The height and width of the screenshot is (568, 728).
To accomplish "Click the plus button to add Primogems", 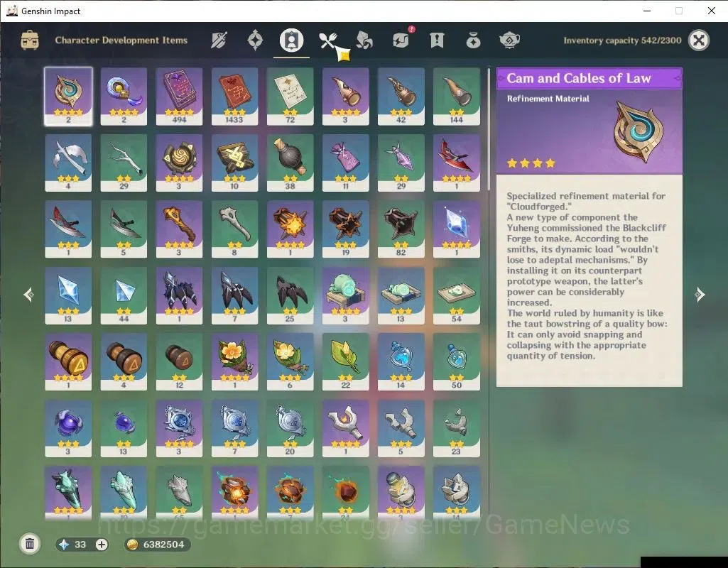I will [x=102, y=545].
